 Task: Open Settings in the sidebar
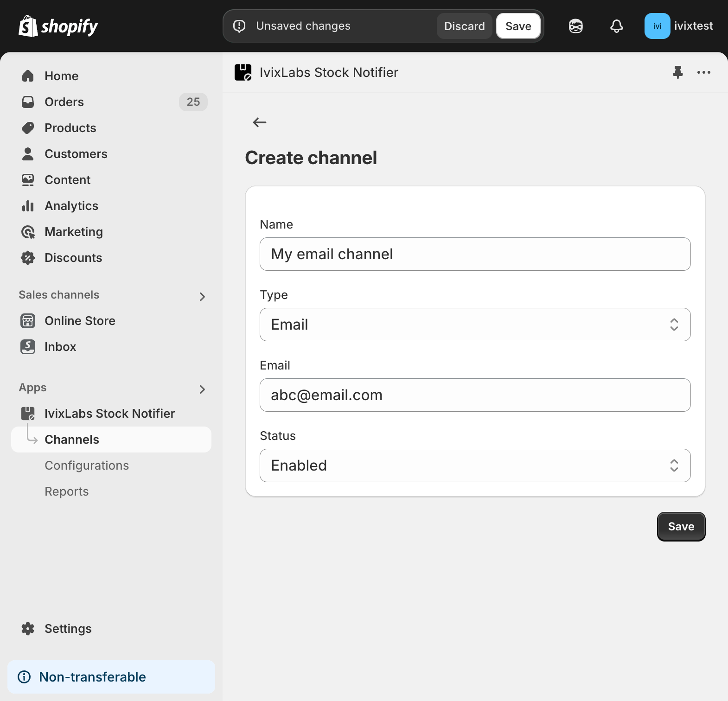pyautogui.click(x=111, y=629)
